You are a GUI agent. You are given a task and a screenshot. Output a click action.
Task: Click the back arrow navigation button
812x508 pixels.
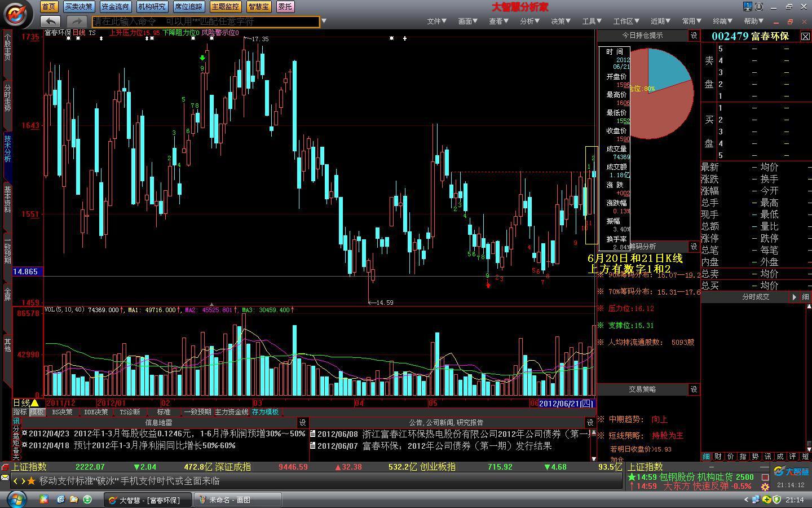[x=51, y=21]
